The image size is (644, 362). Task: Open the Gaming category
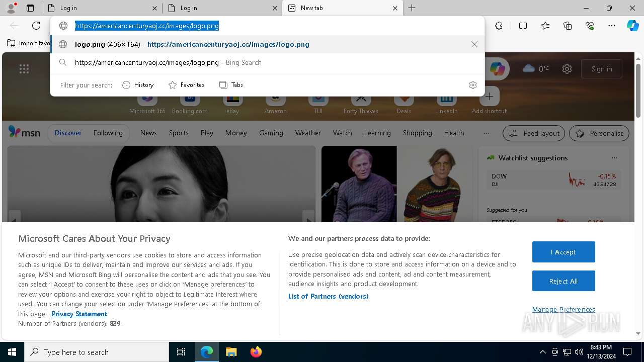point(271,133)
